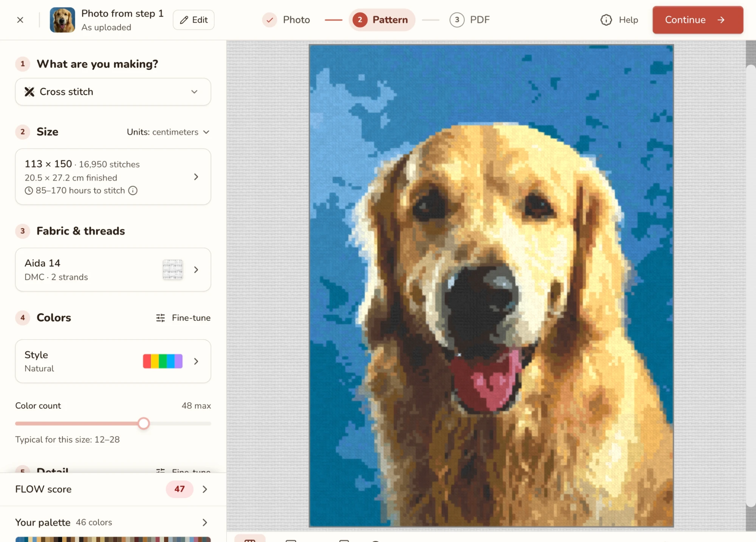Click the cross stitch needle icon
The image size is (756, 542).
[29, 92]
